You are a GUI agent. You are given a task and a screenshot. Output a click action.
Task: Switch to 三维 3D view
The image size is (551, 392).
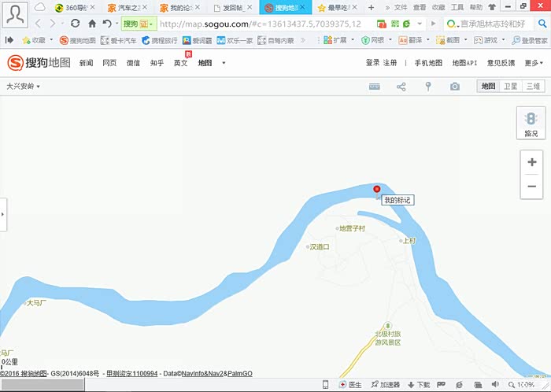tap(533, 87)
